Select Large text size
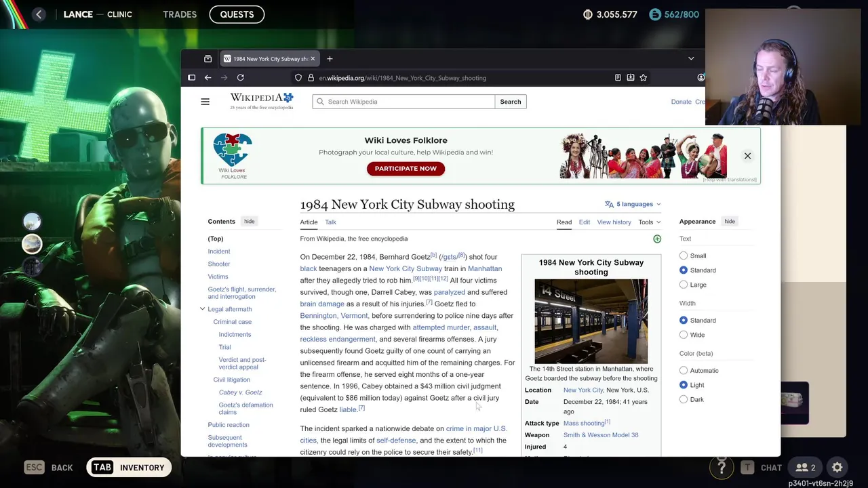Screen dimensions: 868x488 (684, 285)
